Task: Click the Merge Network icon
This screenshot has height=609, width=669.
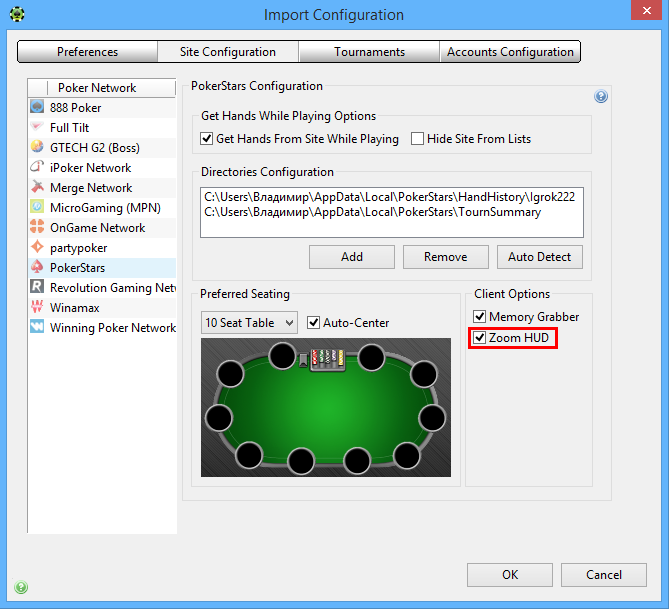Action: [37, 187]
